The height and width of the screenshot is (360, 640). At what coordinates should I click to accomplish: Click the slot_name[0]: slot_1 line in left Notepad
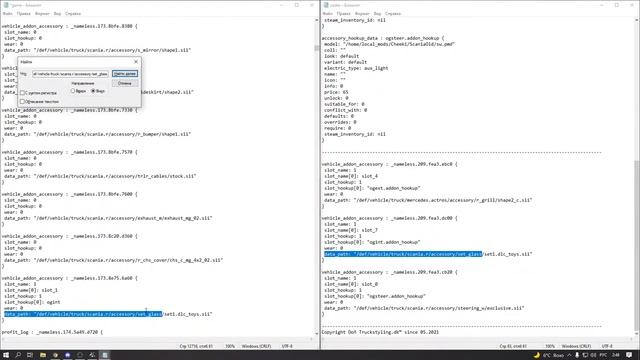(31, 290)
